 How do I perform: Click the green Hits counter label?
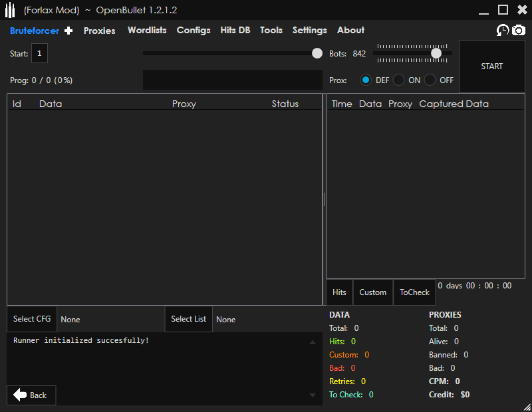(x=337, y=341)
